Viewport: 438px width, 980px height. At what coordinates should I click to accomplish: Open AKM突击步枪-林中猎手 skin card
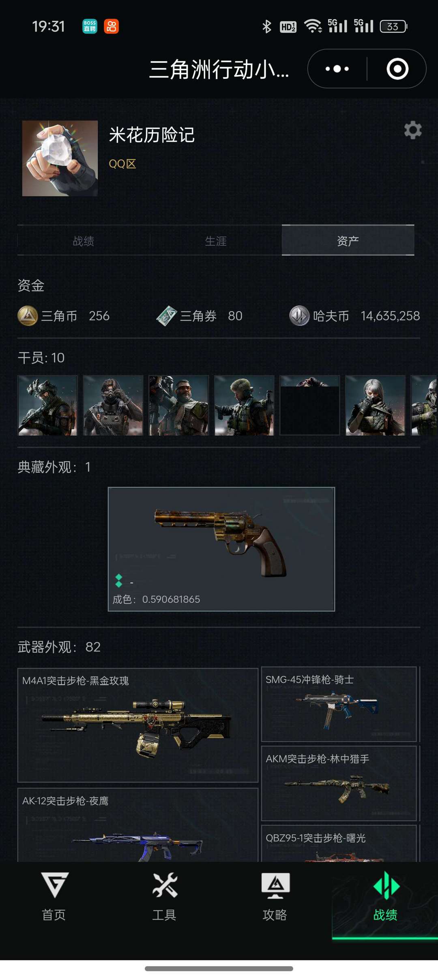(339, 783)
